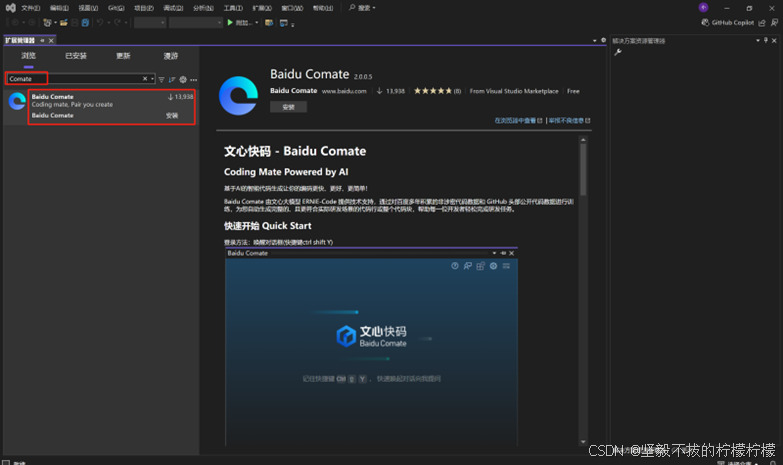The height and width of the screenshot is (465, 783).
Task: Open the document tab list dropdown arrow
Action: point(595,40)
